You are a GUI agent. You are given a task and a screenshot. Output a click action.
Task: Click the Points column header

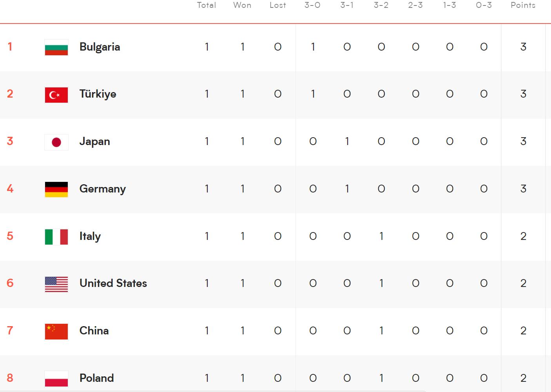pyautogui.click(x=523, y=5)
